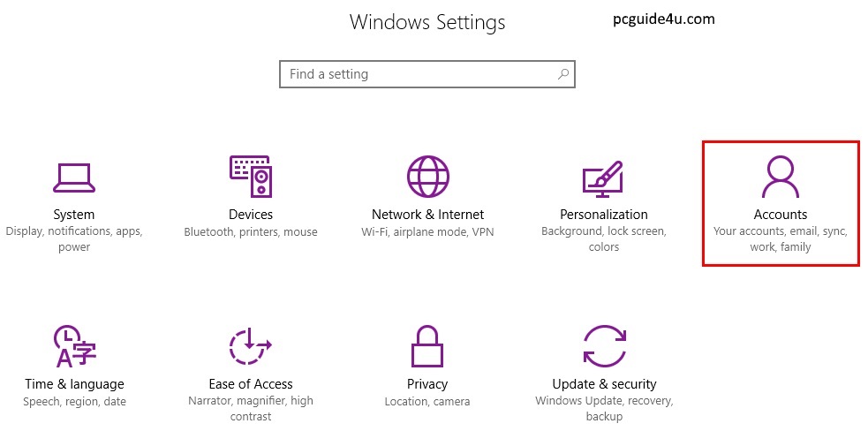Click inside the 'Find a setting' field
Image resolution: width=868 pixels, height=431 pixels.
coord(415,74)
